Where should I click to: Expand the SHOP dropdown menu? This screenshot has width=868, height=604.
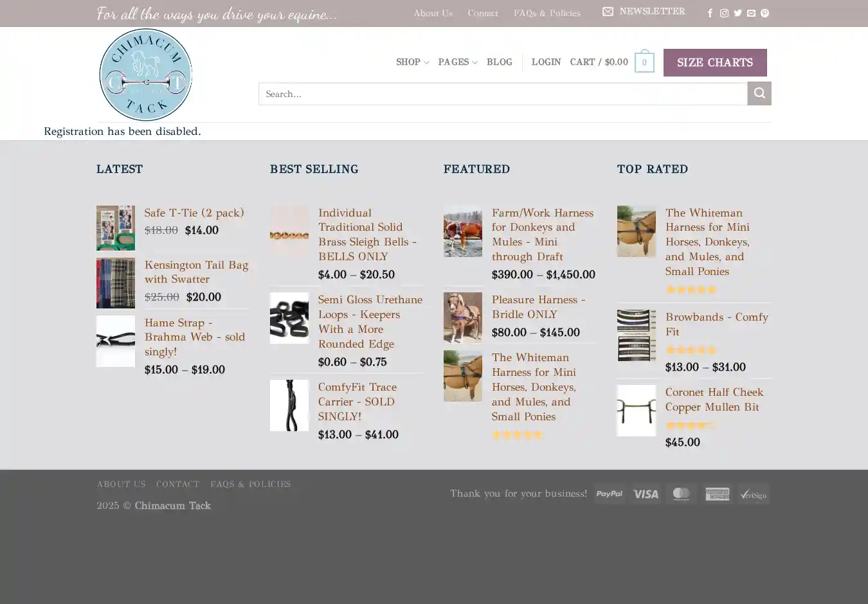click(412, 62)
